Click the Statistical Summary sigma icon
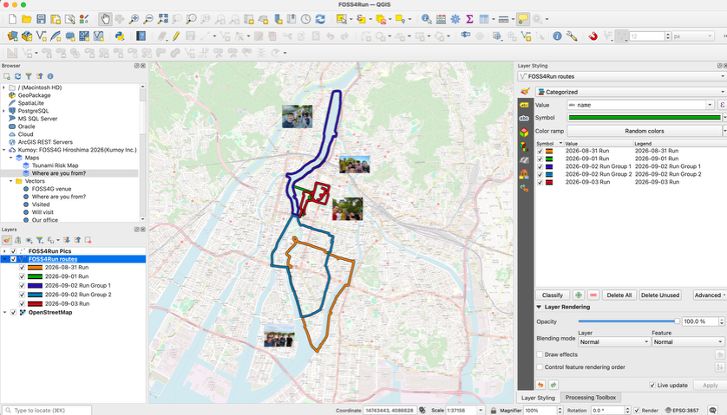This screenshot has width=727, height=415. pos(469,19)
